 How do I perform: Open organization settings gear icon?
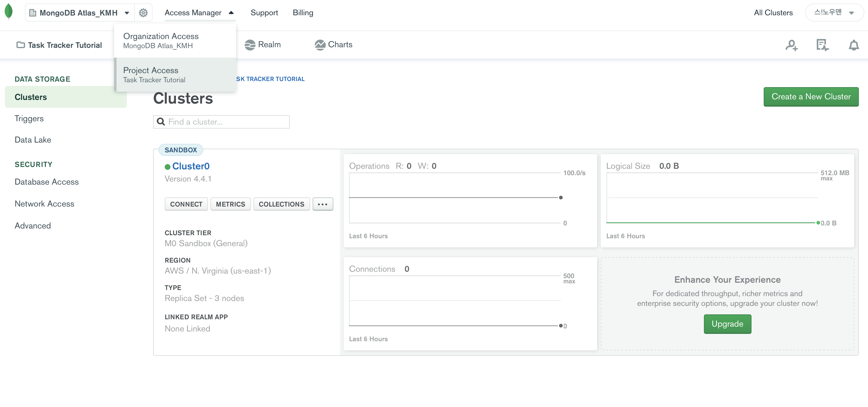(x=143, y=13)
